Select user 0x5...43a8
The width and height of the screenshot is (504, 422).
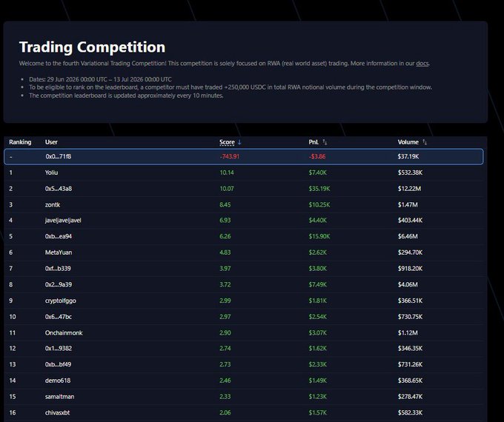(x=58, y=189)
